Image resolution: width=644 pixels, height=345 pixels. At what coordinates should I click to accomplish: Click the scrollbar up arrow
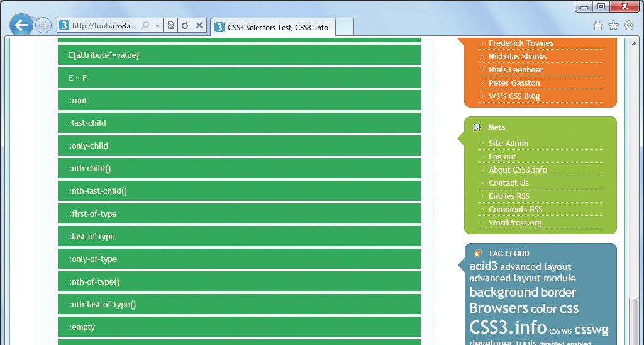point(635,42)
